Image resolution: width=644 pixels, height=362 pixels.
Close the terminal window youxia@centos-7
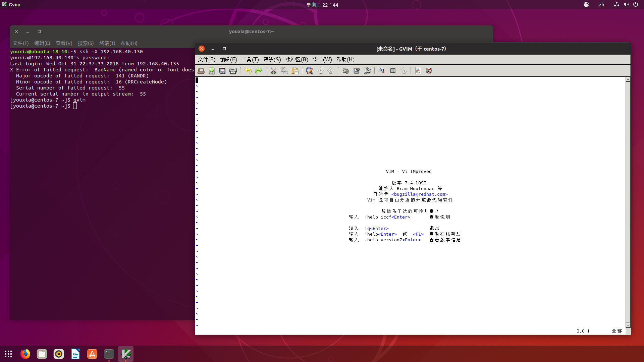point(16,32)
